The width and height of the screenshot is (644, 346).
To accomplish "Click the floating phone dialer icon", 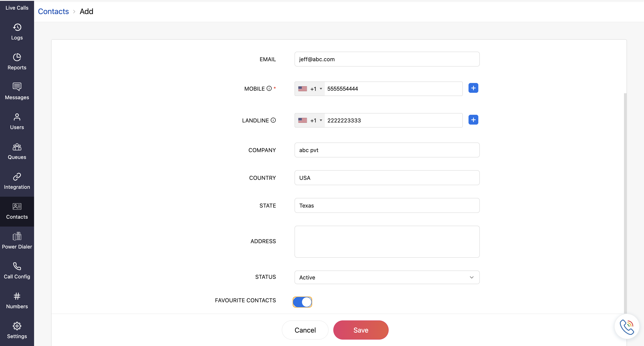I will coord(627,327).
